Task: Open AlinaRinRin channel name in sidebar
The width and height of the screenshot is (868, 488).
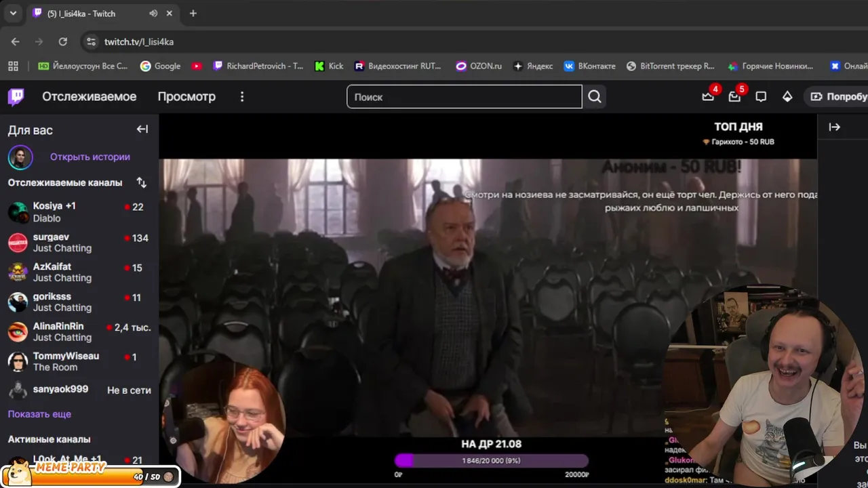Action: pos(58,327)
